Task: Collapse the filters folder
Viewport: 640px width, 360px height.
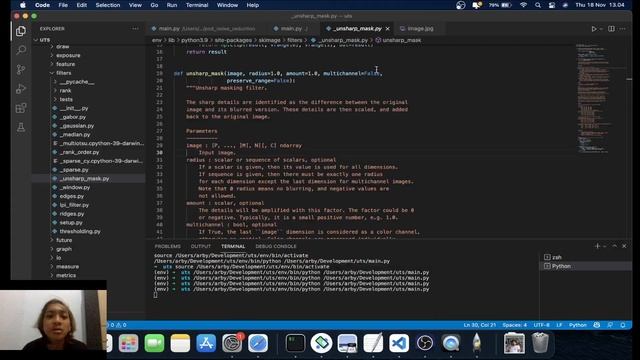Action: [63, 73]
